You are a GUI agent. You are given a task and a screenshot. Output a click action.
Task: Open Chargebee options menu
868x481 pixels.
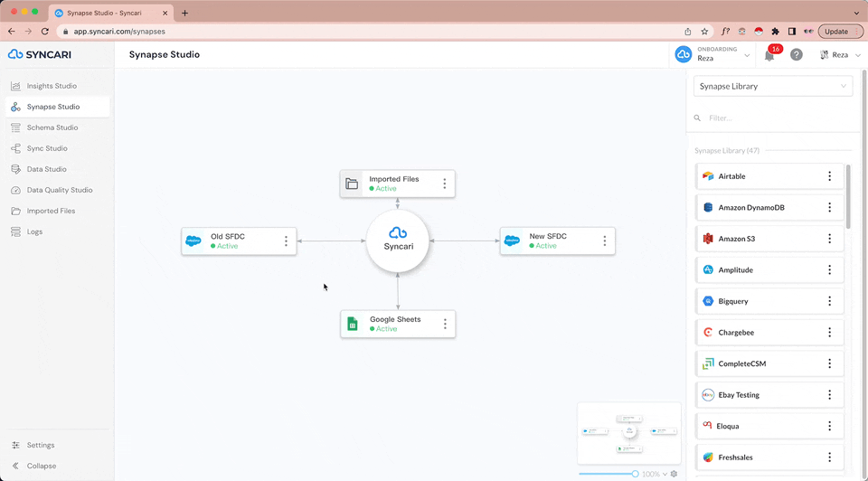[x=829, y=333]
